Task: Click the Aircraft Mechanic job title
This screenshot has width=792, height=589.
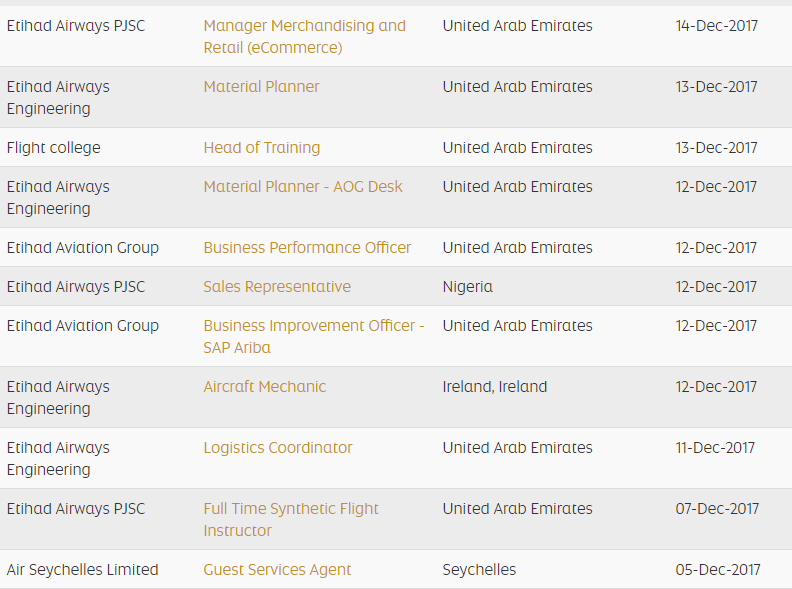Action: (x=264, y=387)
